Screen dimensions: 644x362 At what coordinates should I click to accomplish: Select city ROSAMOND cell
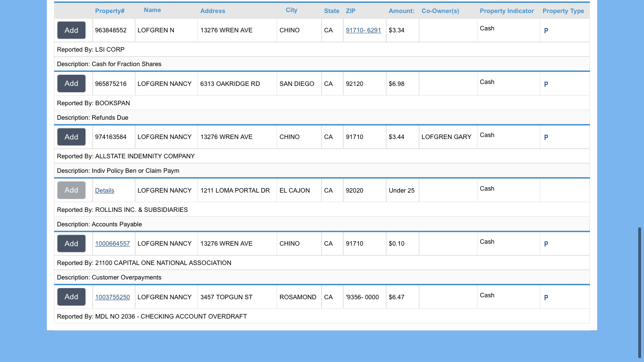point(299,297)
